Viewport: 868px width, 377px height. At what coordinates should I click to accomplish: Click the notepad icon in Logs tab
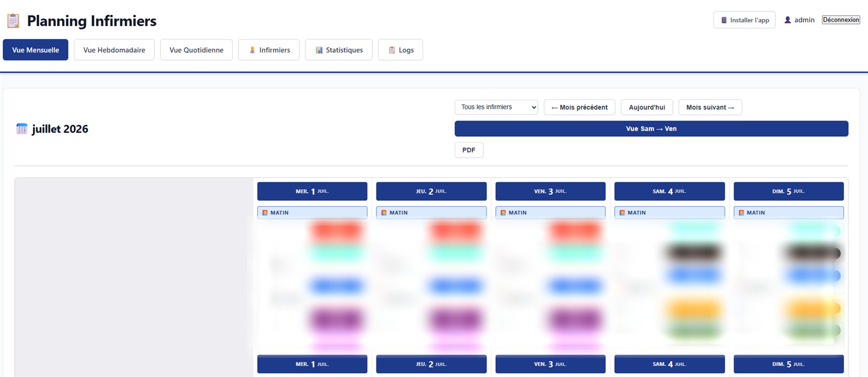pos(392,50)
